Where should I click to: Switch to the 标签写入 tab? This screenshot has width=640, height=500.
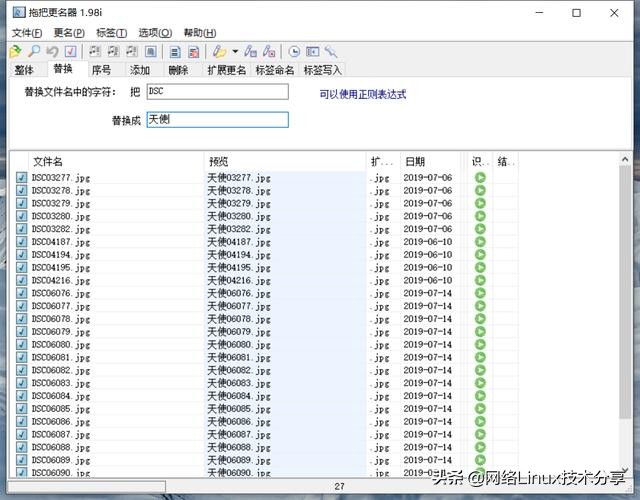tap(322, 70)
